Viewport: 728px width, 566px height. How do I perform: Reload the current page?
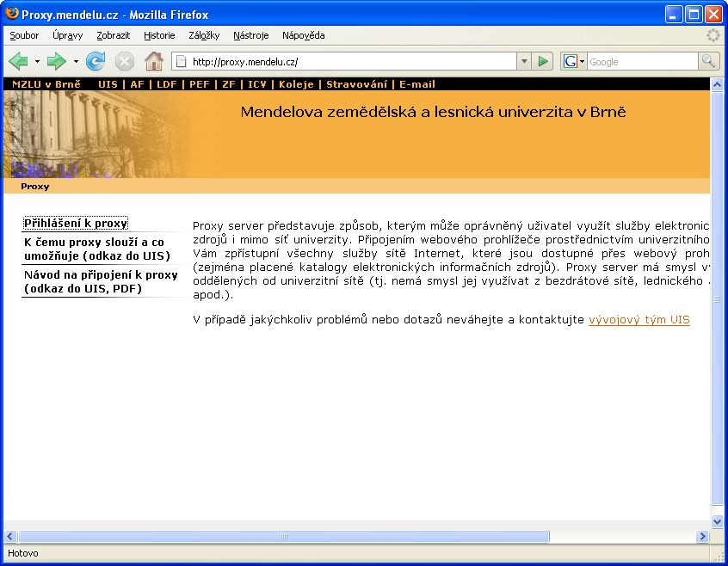click(96, 61)
